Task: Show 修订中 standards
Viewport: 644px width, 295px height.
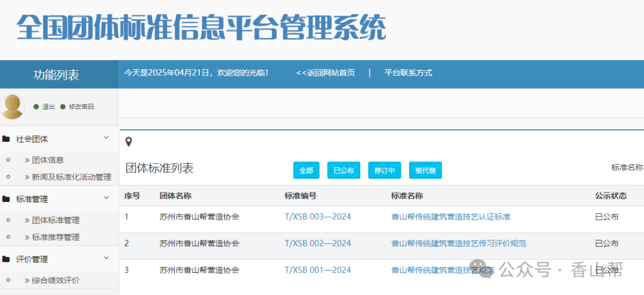Action: (385, 170)
